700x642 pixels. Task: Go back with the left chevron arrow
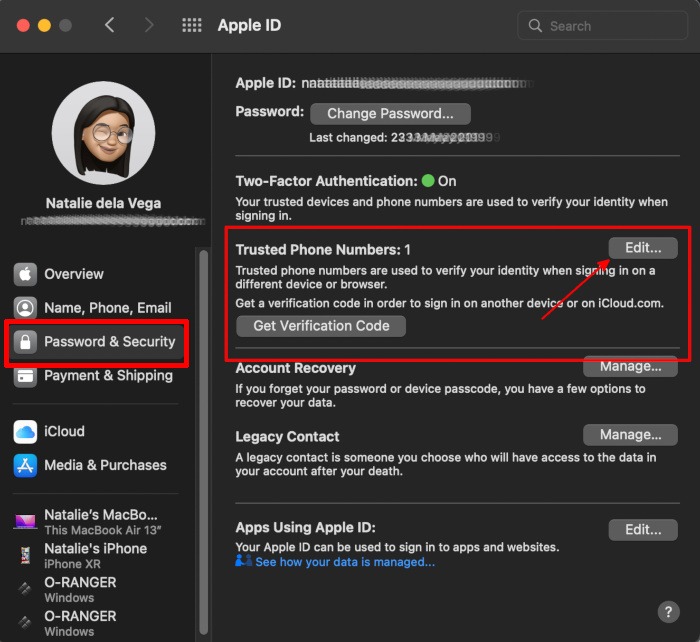[110, 25]
